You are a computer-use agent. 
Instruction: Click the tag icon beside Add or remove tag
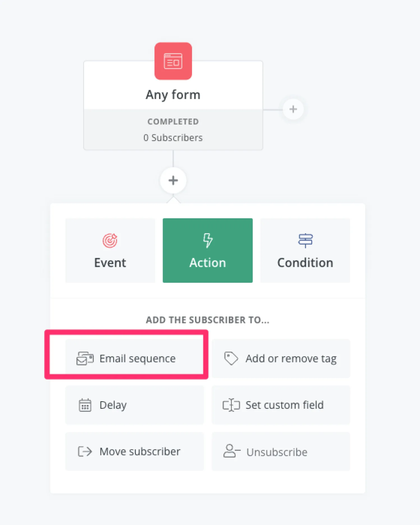(x=231, y=358)
